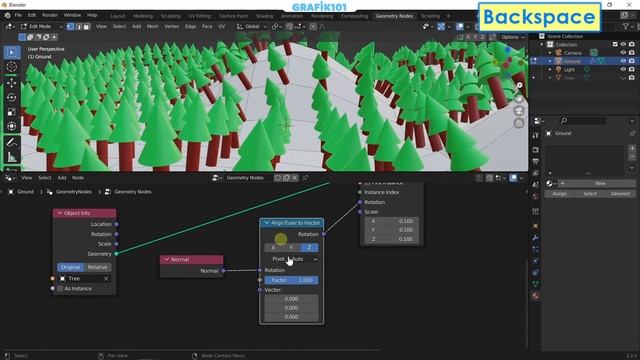This screenshot has width=640, height=360.
Task: Clear the Tree object field X
Action: point(106,279)
